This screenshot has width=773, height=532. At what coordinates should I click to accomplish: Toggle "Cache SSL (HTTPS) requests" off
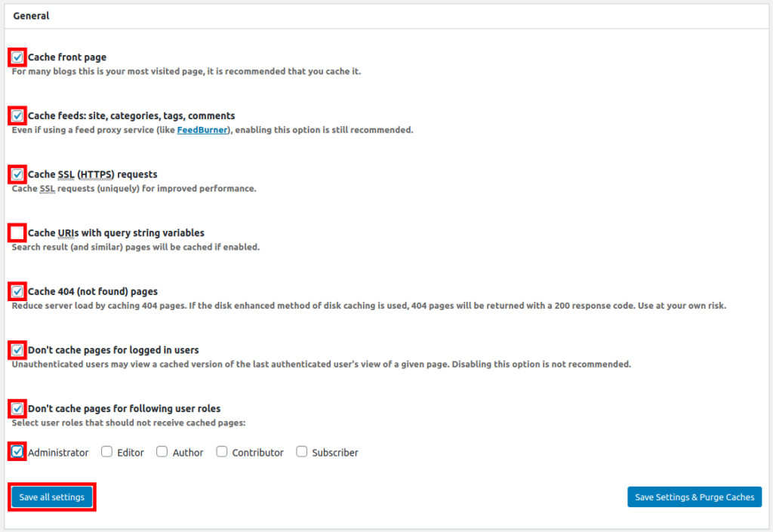(17, 174)
